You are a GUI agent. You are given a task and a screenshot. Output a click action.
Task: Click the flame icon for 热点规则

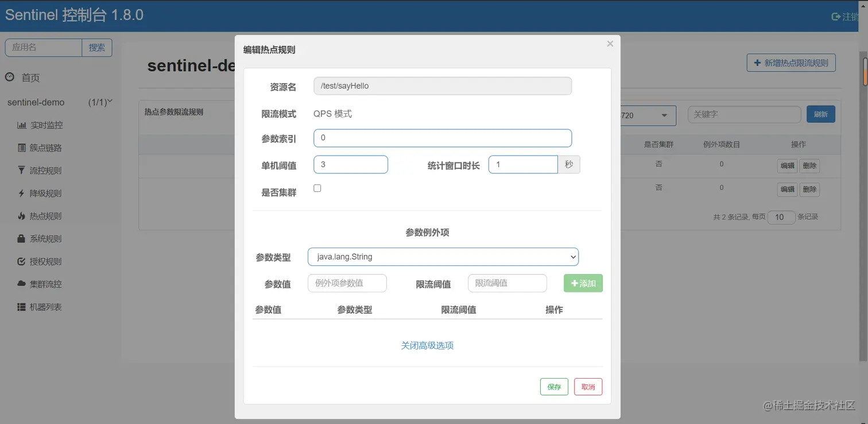tap(22, 216)
